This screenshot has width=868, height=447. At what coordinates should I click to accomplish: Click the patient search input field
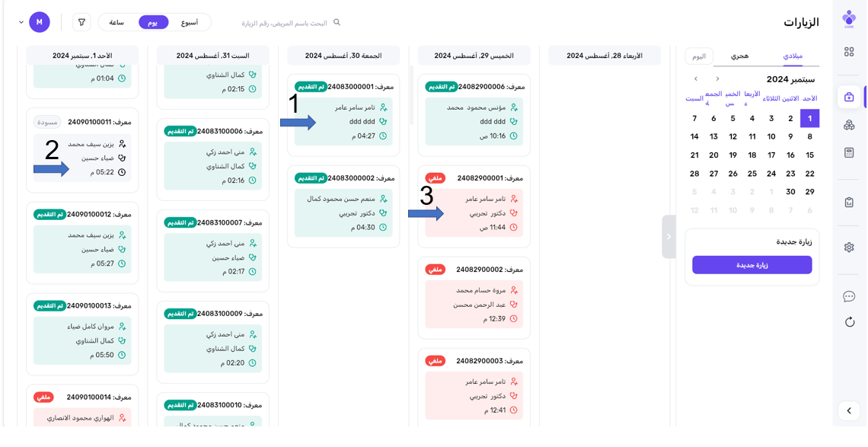[x=284, y=23]
